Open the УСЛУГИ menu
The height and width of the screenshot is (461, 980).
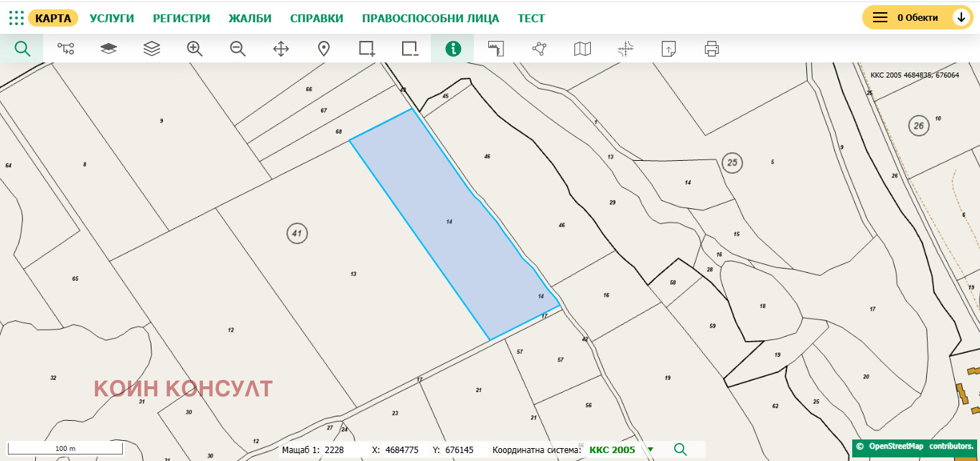pyautogui.click(x=111, y=17)
